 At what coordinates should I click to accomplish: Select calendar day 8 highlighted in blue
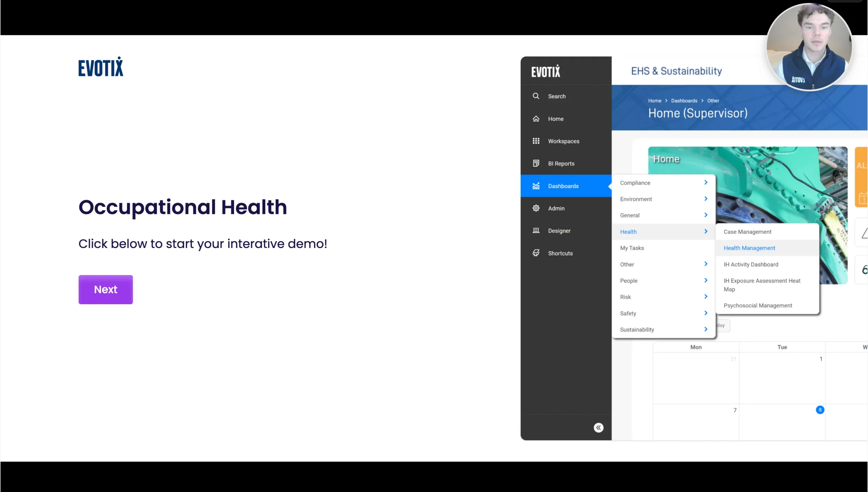pyautogui.click(x=820, y=410)
